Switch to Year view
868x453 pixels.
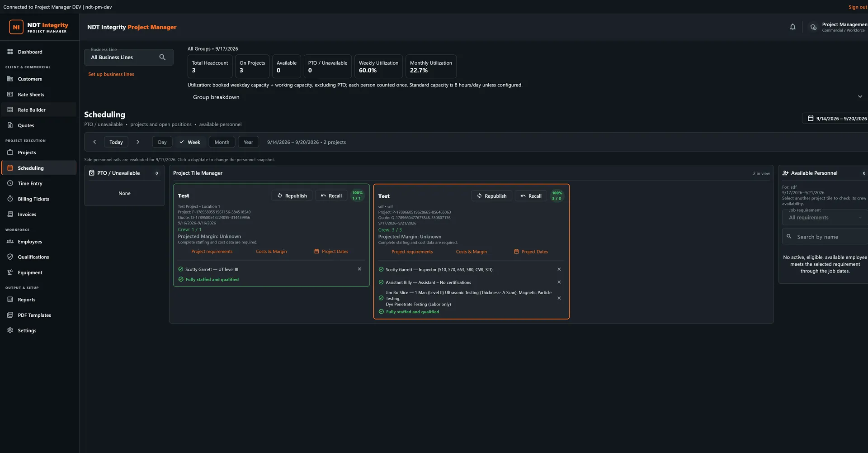point(249,142)
